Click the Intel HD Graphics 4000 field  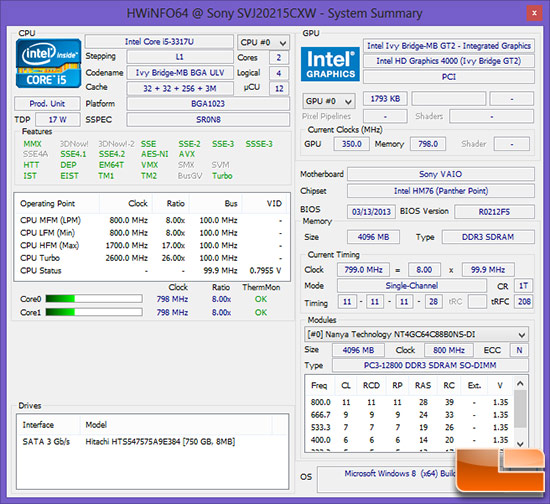point(449,61)
